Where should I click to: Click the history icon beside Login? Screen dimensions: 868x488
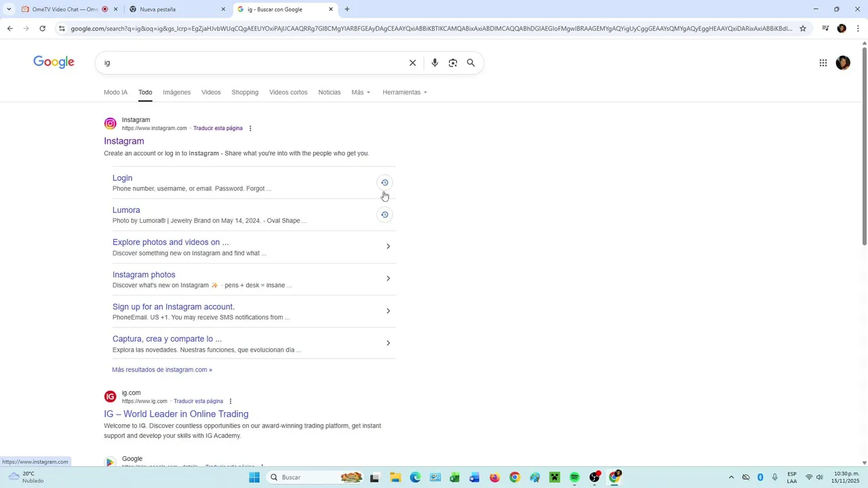point(384,182)
